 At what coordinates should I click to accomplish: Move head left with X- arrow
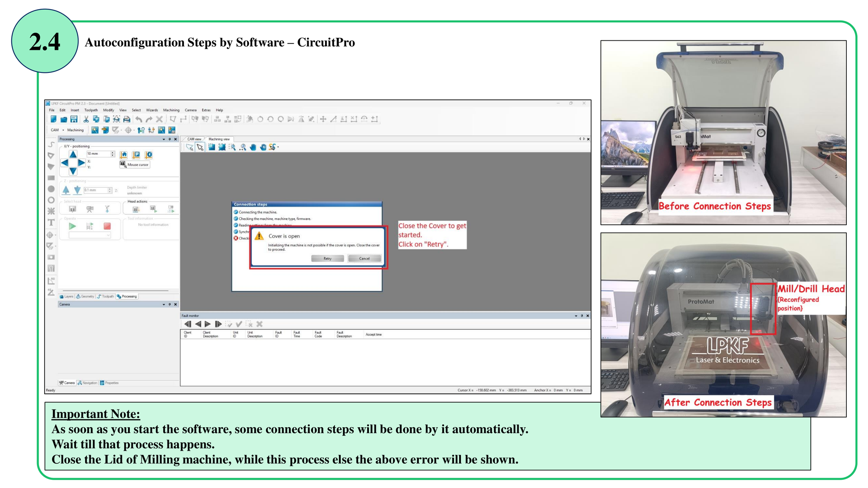coord(64,163)
